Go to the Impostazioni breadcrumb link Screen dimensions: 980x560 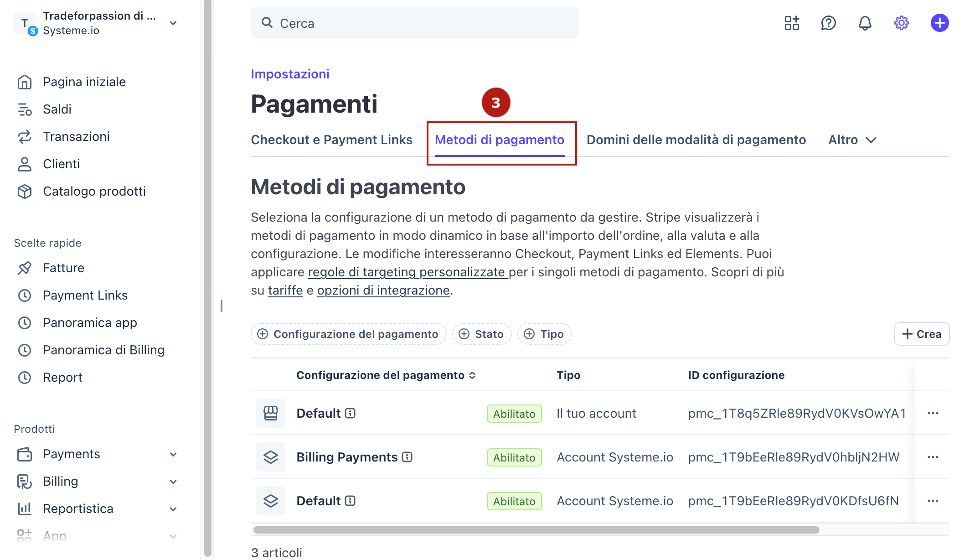(x=290, y=74)
